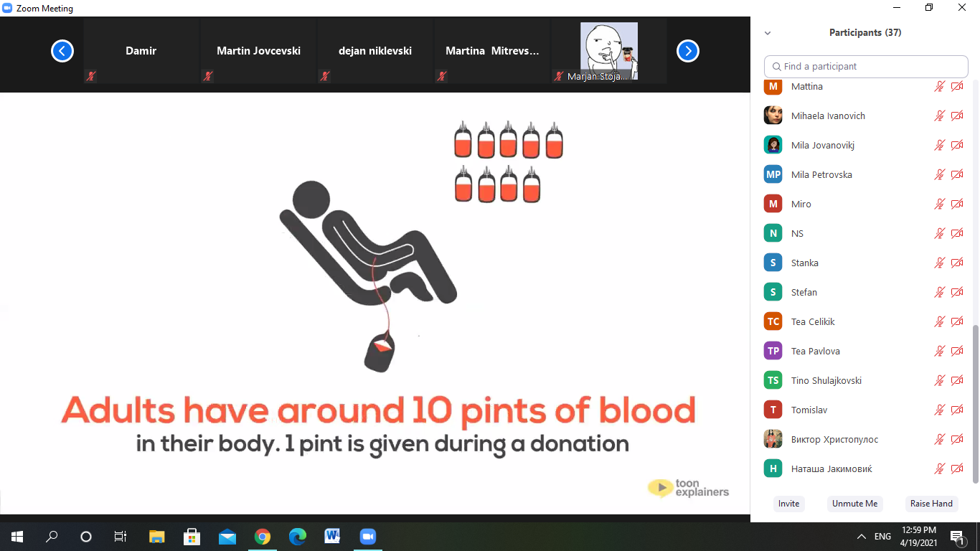The height and width of the screenshot is (551, 980).
Task: Click the next video thumbnails arrow
Action: click(x=687, y=51)
